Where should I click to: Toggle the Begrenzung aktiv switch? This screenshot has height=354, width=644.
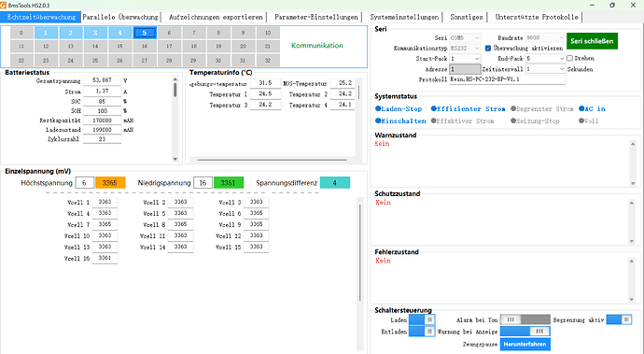point(619,319)
